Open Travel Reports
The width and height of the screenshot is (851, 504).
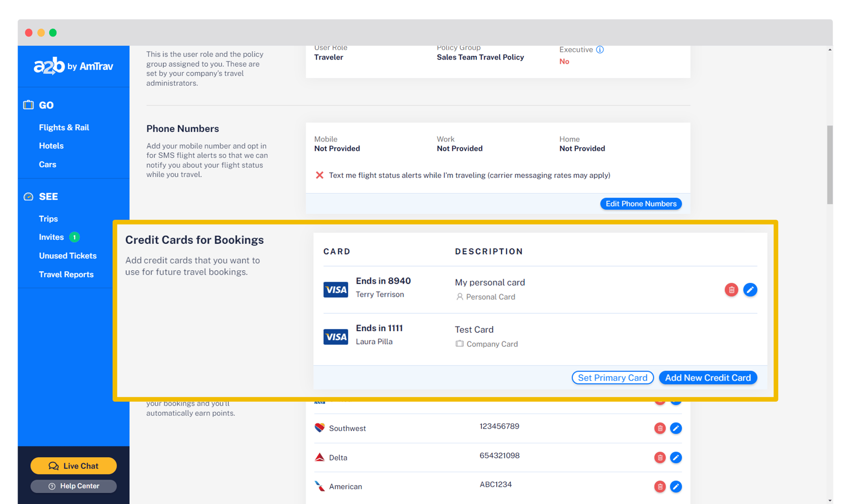click(66, 274)
